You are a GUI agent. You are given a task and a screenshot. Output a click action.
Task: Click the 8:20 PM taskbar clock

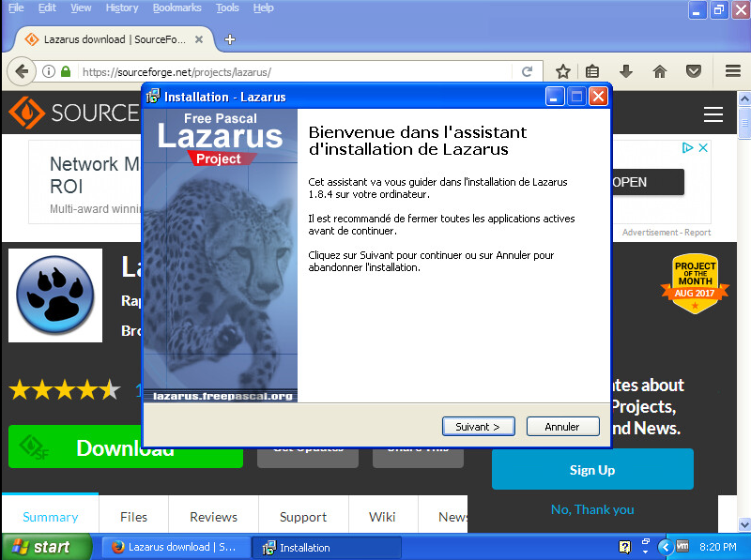click(x=717, y=547)
